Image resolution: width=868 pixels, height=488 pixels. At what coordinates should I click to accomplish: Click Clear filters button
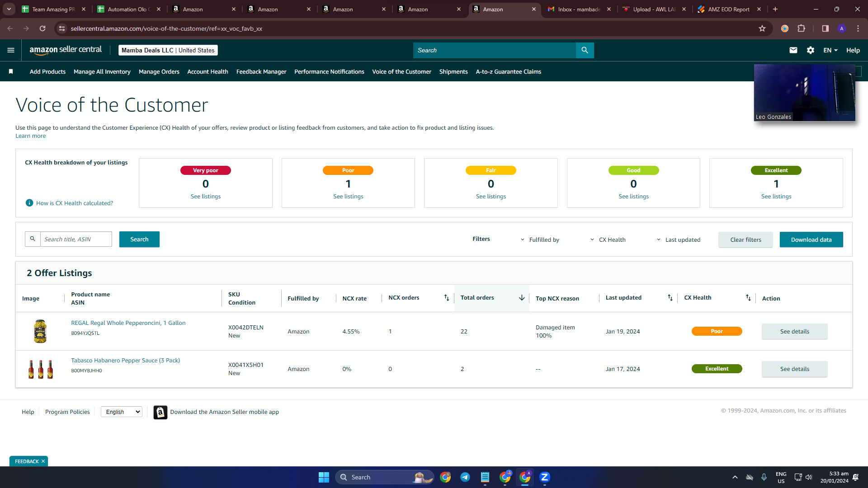(x=745, y=239)
